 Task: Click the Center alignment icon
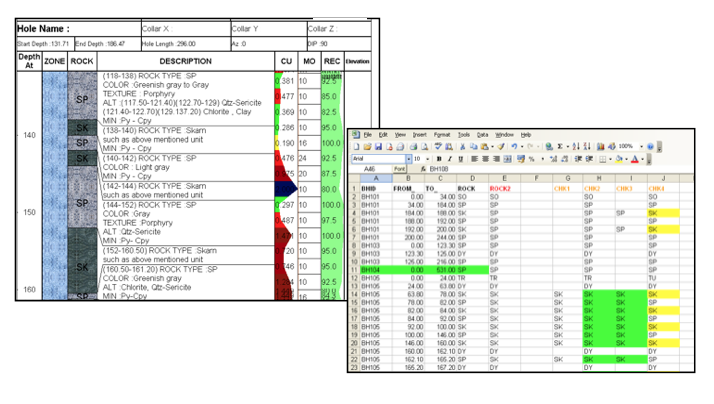coord(485,159)
